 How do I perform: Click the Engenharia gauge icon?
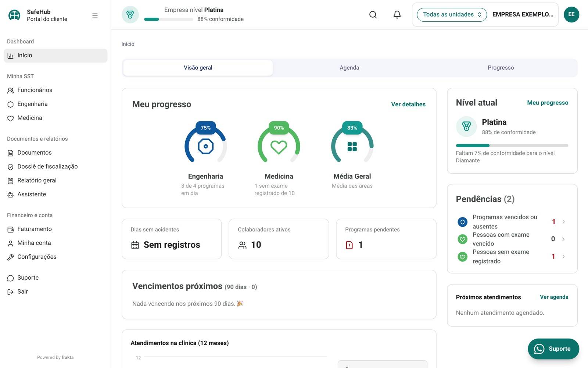(x=206, y=146)
